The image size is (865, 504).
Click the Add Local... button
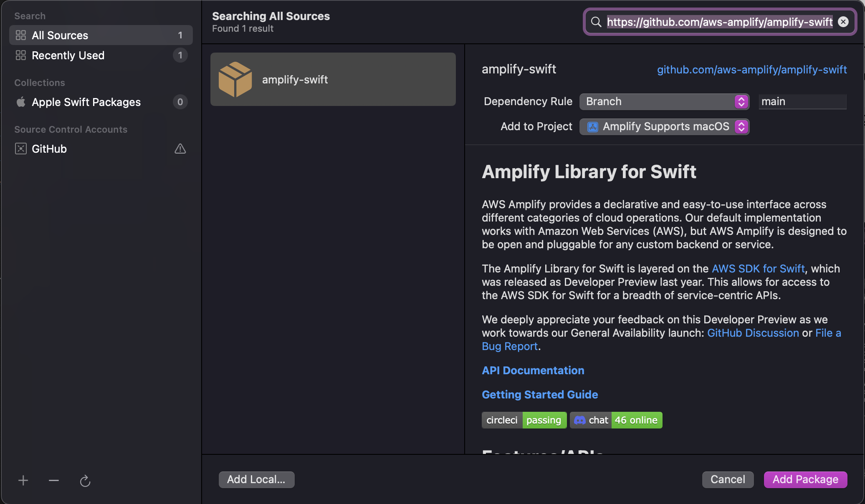(x=256, y=480)
